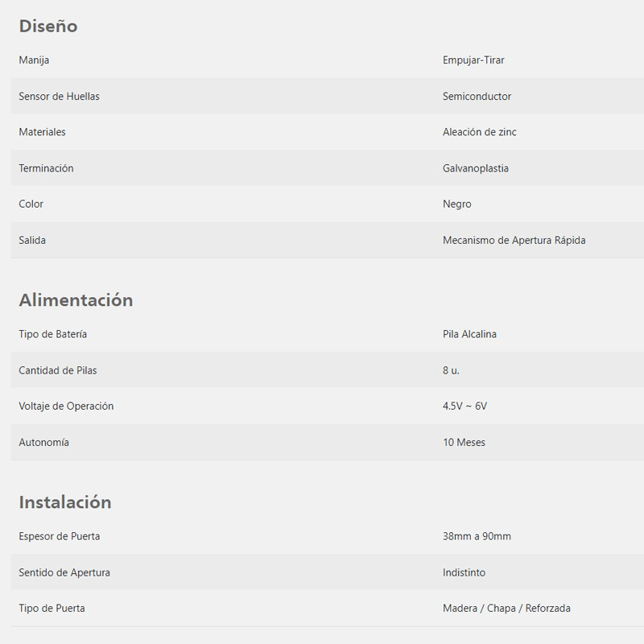The width and height of the screenshot is (644, 644).
Task: Click the Alimentación section heading
Action: pyautogui.click(x=76, y=299)
